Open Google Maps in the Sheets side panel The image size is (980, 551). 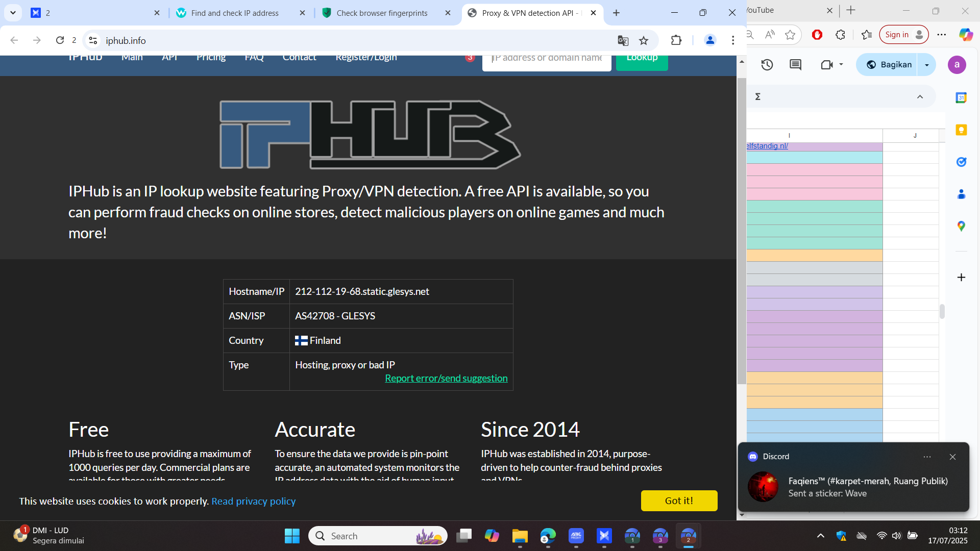pyautogui.click(x=961, y=226)
